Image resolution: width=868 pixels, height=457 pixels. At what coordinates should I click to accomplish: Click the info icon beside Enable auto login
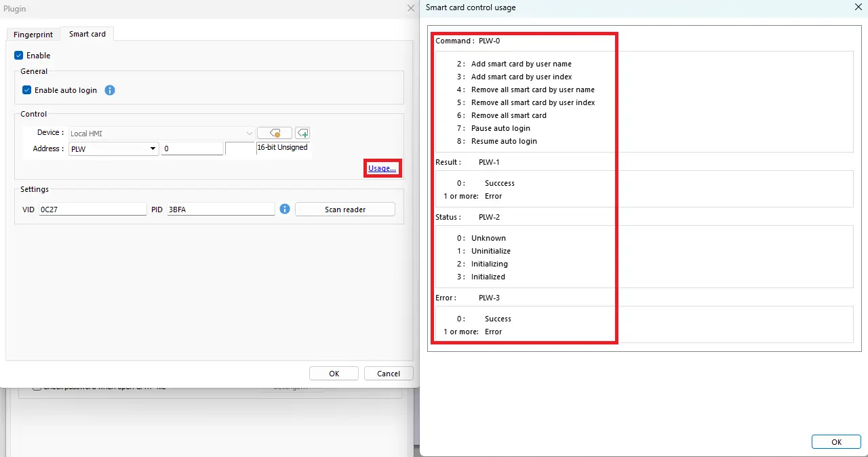tap(109, 90)
